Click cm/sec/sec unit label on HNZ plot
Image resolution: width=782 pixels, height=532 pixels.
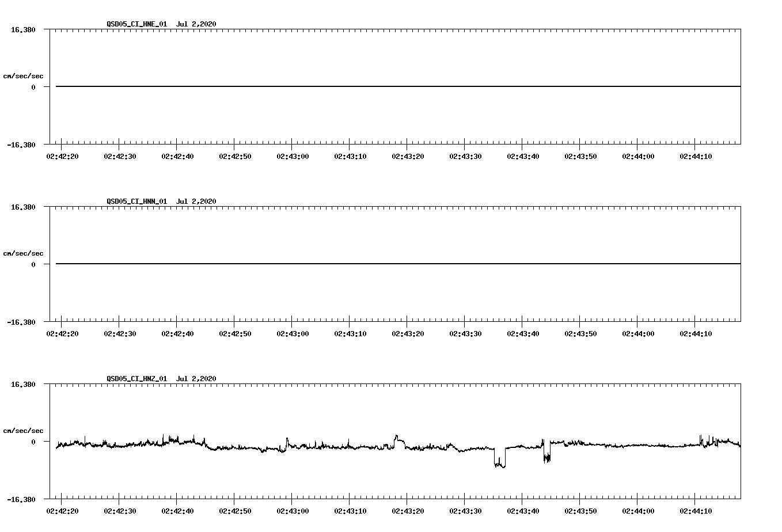click(23, 431)
